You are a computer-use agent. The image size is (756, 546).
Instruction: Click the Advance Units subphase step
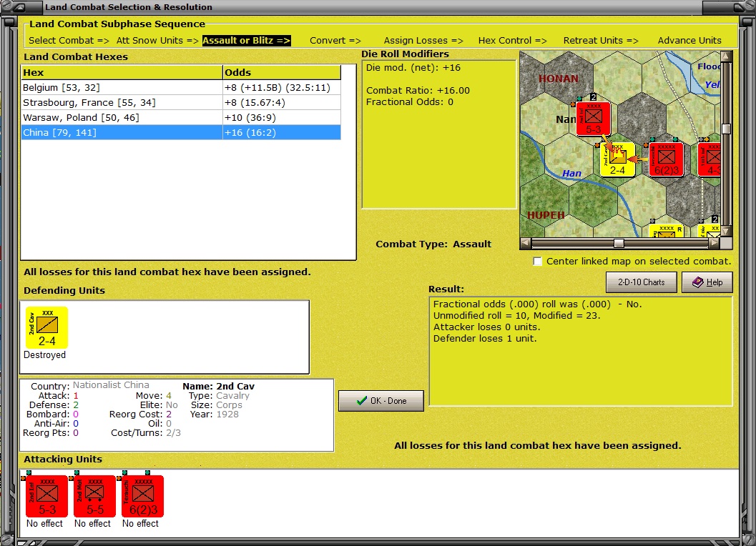pyautogui.click(x=689, y=41)
